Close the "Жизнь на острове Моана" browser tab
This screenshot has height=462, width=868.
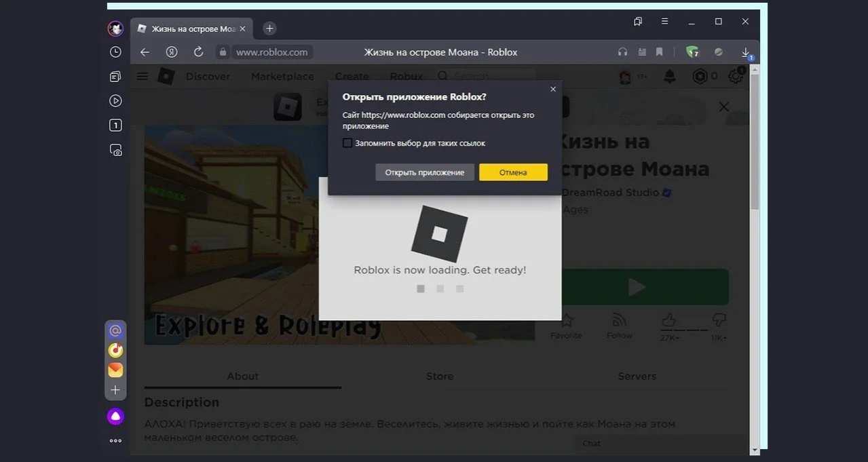242,28
